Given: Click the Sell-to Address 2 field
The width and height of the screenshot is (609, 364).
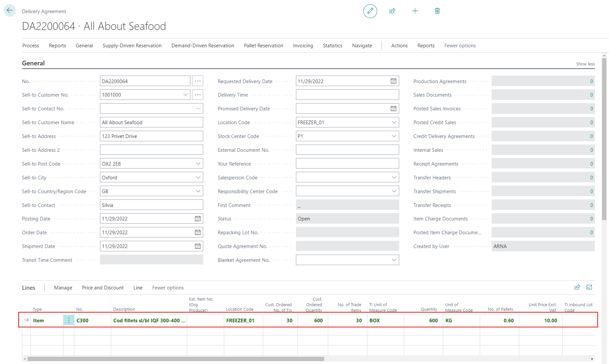Looking at the screenshot, I should (x=151, y=150).
